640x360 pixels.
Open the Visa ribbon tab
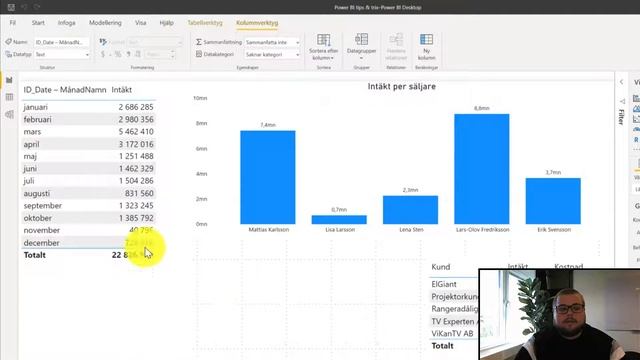pyautogui.click(x=140, y=23)
